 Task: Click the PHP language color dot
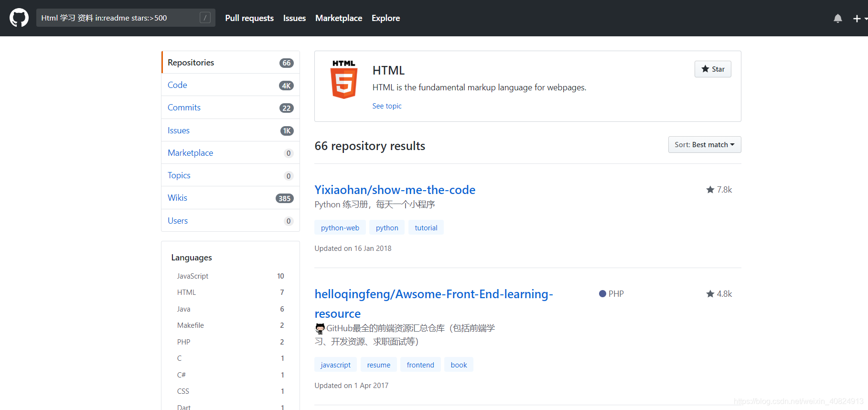click(x=602, y=294)
